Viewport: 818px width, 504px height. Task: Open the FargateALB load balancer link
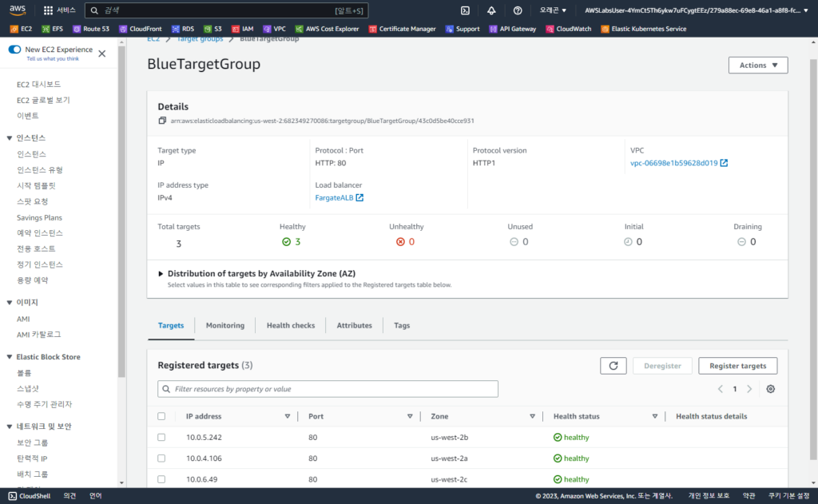pos(339,198)
